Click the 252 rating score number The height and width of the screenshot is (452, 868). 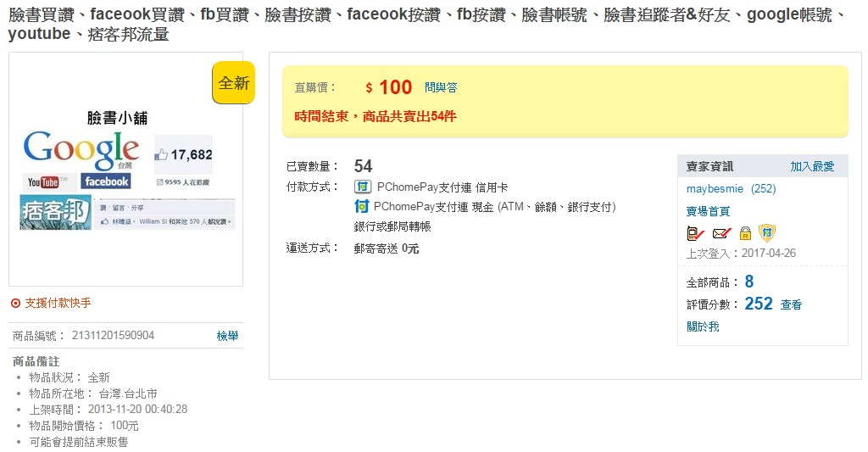point(759,304)
